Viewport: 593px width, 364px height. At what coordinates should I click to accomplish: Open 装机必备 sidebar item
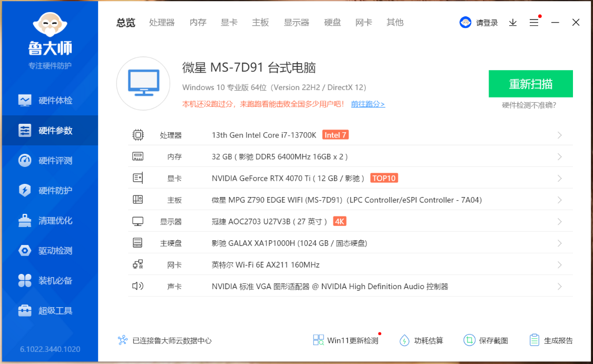coord(50,280)
